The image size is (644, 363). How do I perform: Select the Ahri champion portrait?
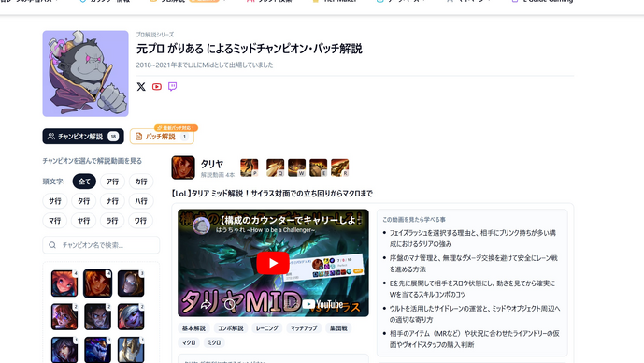(64, 350)
